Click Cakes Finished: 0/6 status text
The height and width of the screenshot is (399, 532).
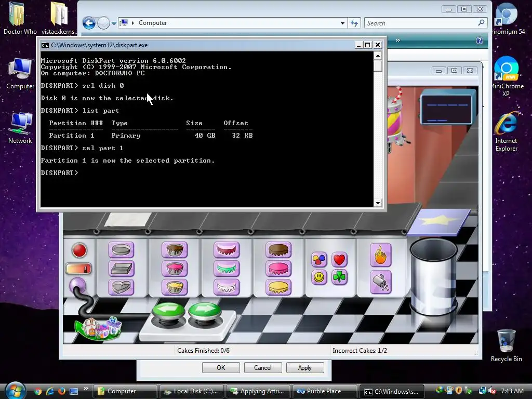coord(203,351)
